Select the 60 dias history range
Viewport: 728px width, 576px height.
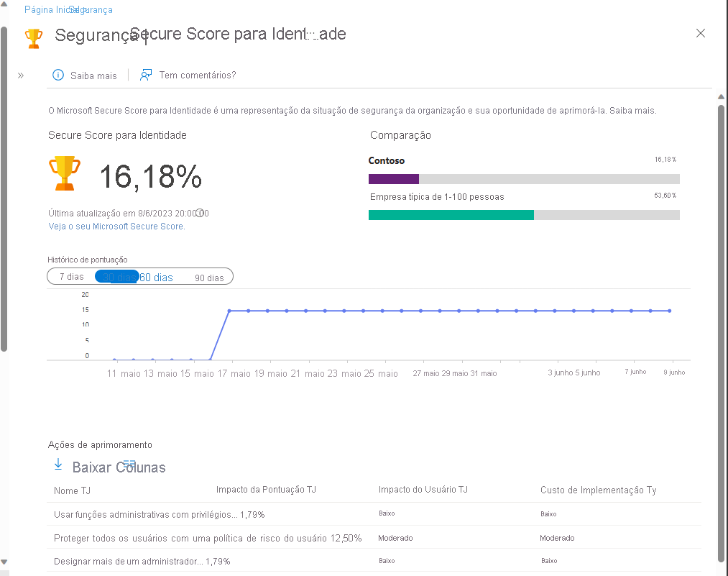157,278
